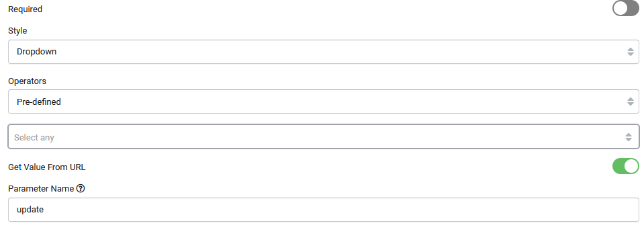This screenshot has width=644, height=244.
Task: Click the word update in Parameter Name
Action: click(30, 210)
